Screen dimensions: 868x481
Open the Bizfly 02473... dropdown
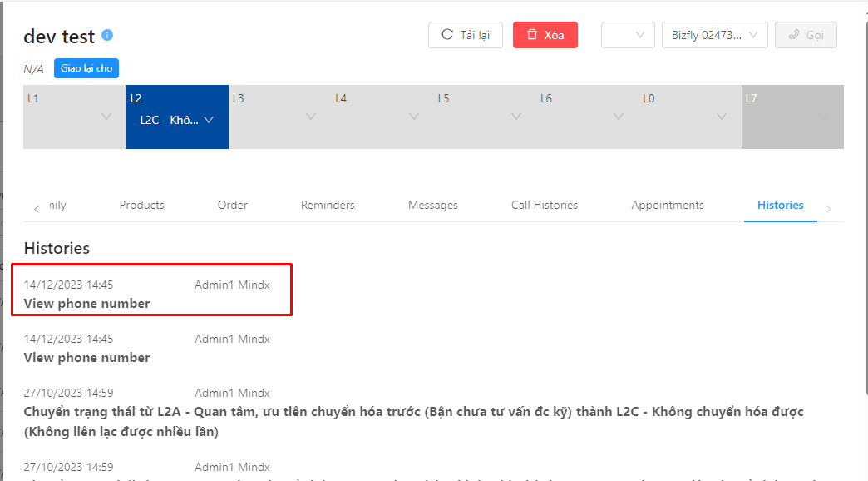[x=715, y=35]
